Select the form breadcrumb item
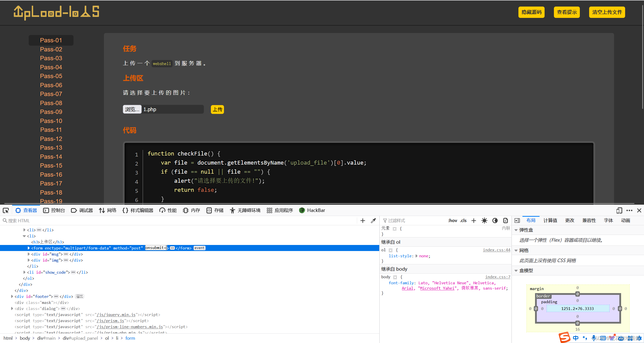Screen dimensions: 644x343 [x=130, y=338]
